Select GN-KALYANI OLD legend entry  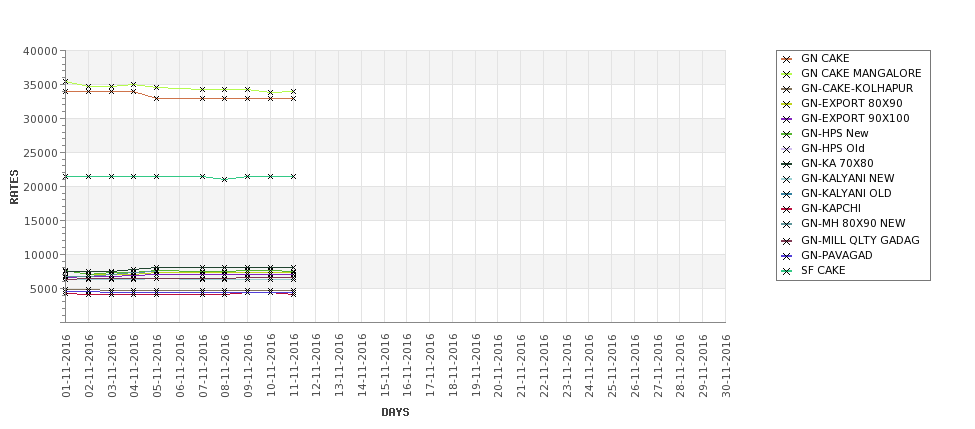pyautogui.click(x=846, y=193)
